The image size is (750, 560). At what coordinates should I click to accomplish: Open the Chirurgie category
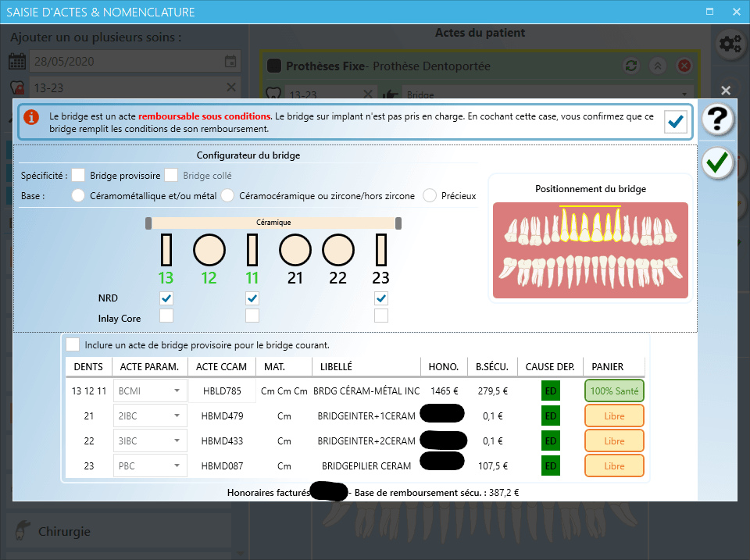64,531
